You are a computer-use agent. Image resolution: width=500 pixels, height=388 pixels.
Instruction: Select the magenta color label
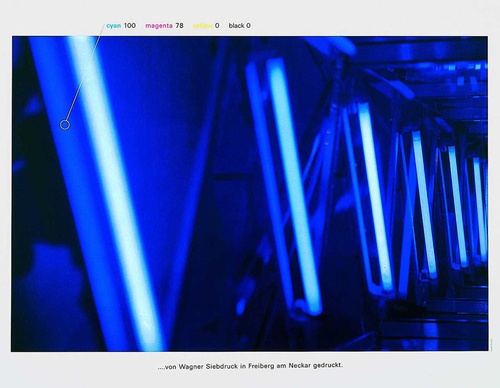(159, 26)
